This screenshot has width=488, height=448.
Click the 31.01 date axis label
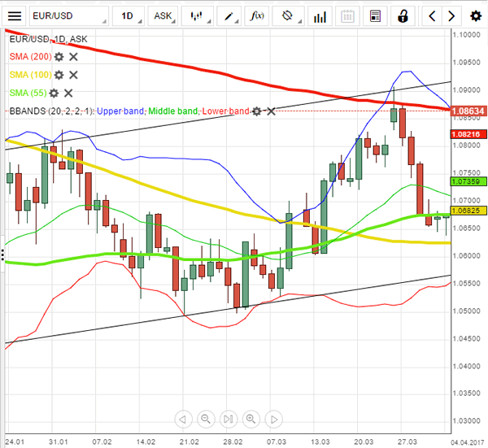(59, 441)
